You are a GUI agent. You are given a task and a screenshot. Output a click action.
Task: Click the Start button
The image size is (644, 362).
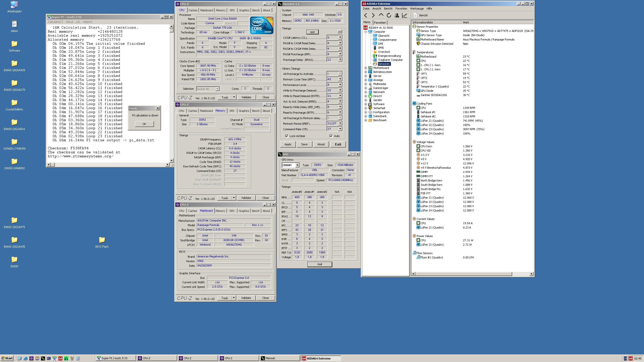tap(7, 358)
